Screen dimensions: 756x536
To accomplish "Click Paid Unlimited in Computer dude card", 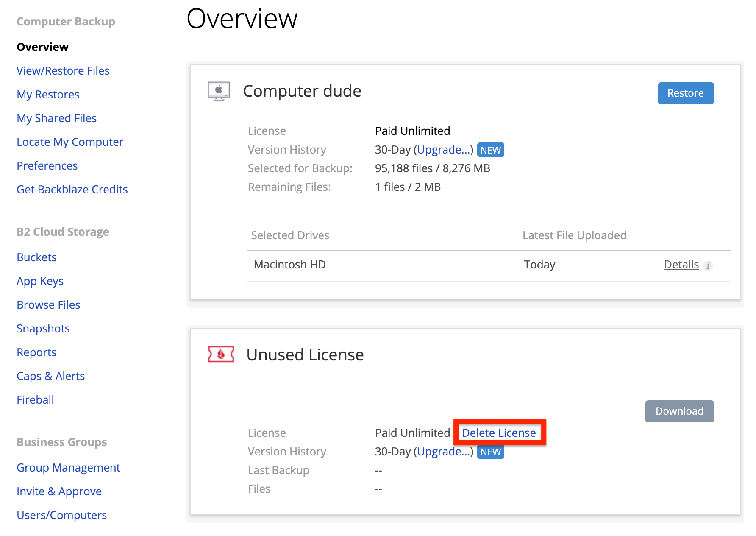I will [412, 131].
